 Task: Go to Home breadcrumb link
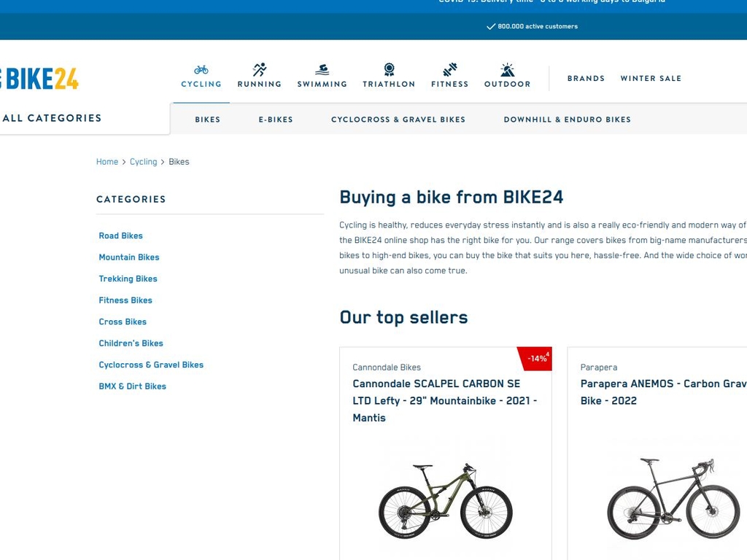point(107,162)
